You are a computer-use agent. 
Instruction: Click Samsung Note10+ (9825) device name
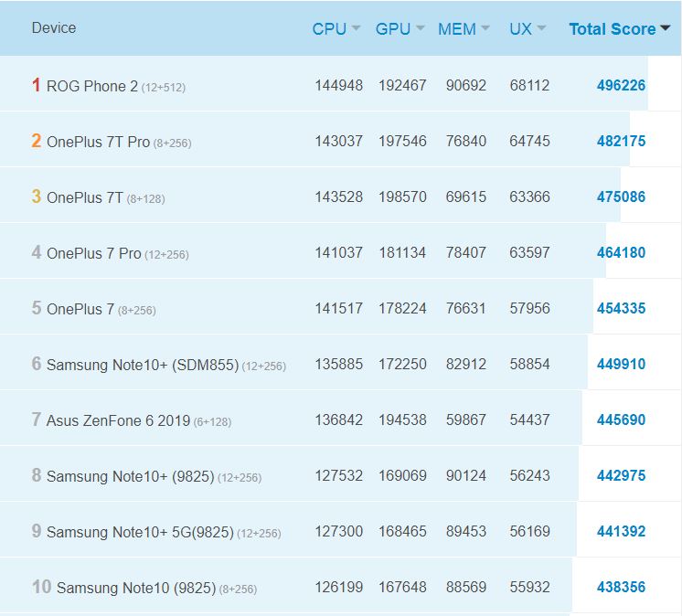point(130,476)
